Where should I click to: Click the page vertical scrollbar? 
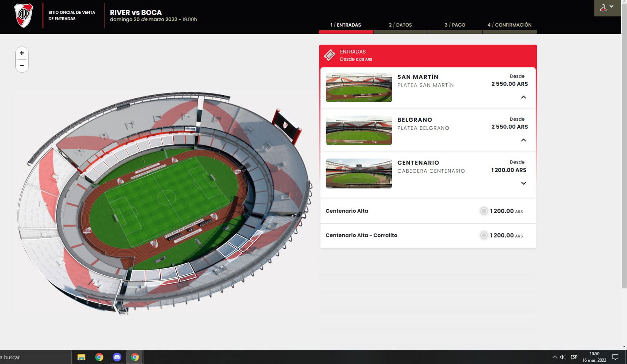[624, 157]
